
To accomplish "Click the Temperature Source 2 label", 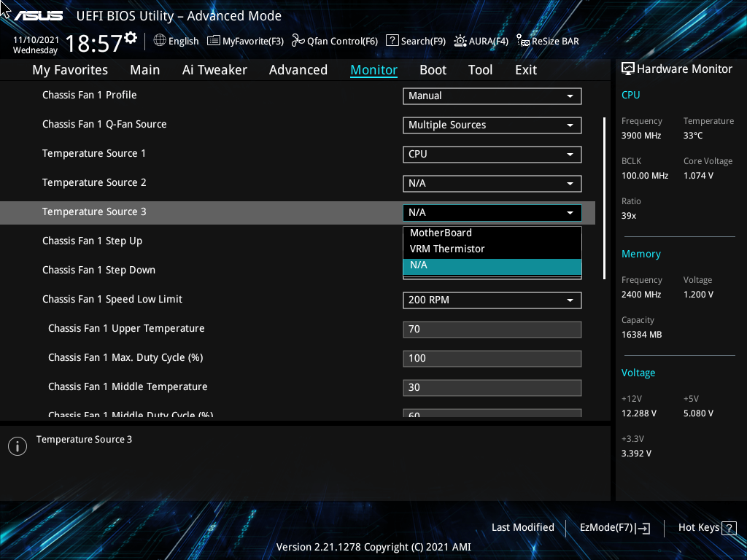I will coord(94,182).
